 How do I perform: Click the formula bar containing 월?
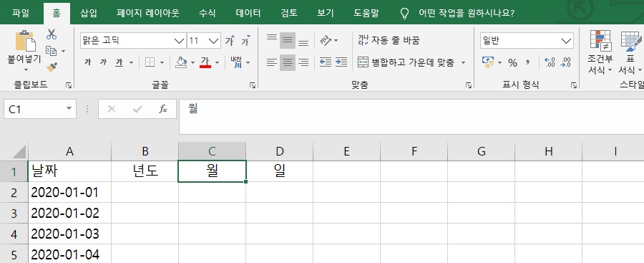(x=411, y=117)
